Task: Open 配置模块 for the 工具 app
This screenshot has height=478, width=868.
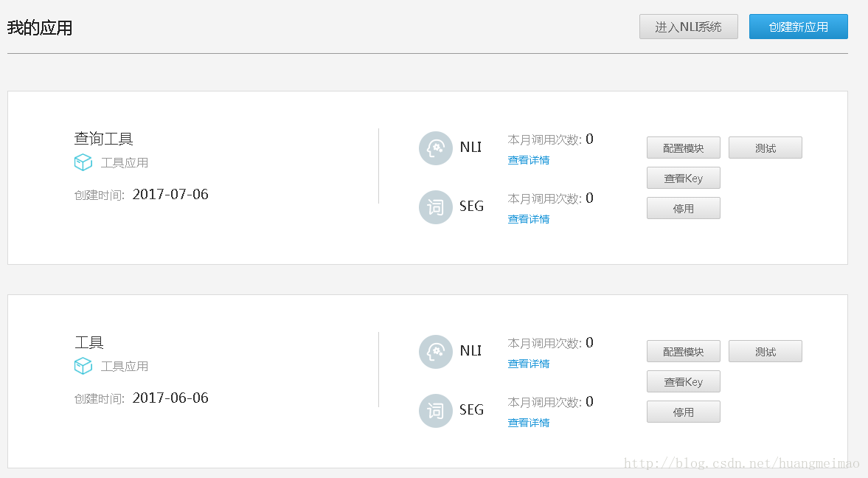Action: tap(684, 352)
